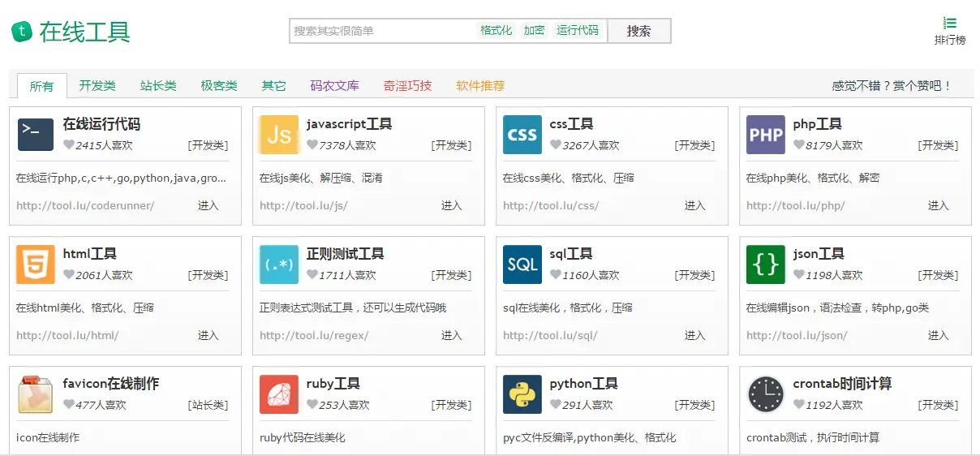Screen dimensions: 980x456
Task: Switch to the 站长类 tab
Action: 158,86
